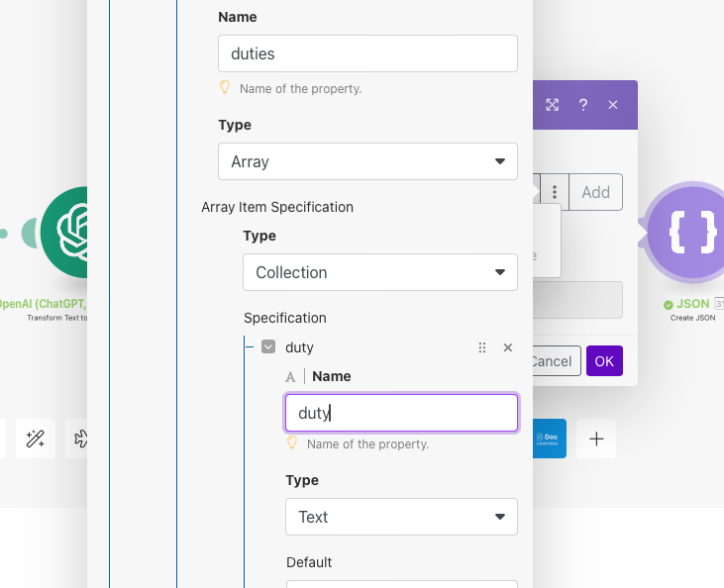Image resolution: width=724 pixels, height=588 pixels.
Task: Open the Array type dropdown
Action: pos(367,161)
